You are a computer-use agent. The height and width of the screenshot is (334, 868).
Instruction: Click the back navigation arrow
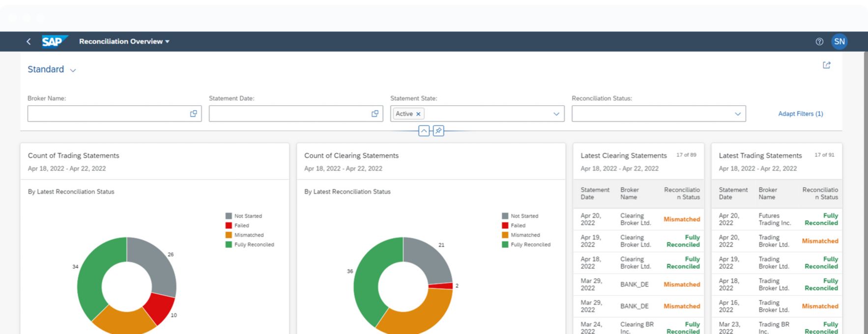point(29,42)
